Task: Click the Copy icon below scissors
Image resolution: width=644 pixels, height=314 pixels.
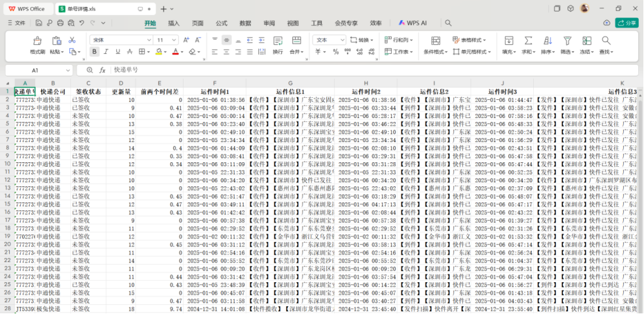Action: point(73,52)
